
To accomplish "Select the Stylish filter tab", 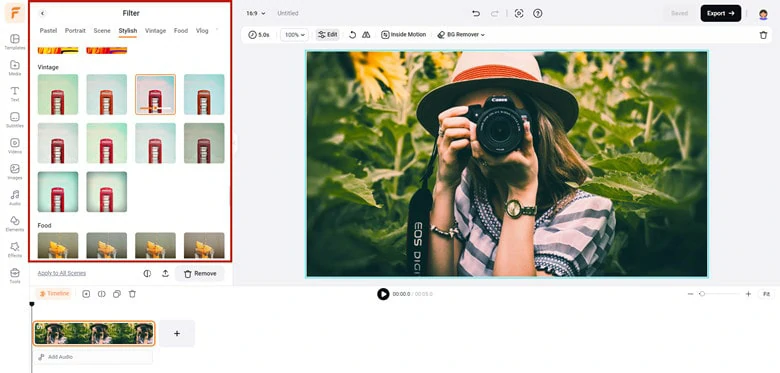I will (x=128, y=31).
